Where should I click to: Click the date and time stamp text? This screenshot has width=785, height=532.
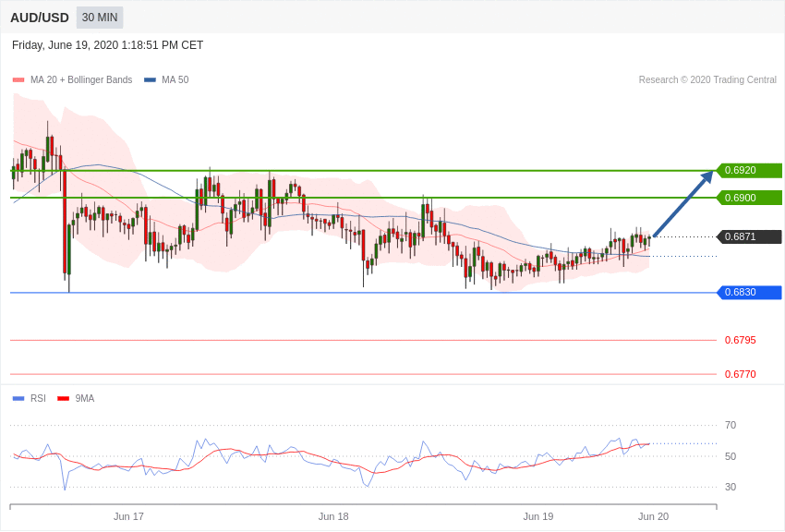tap(108, 45)
